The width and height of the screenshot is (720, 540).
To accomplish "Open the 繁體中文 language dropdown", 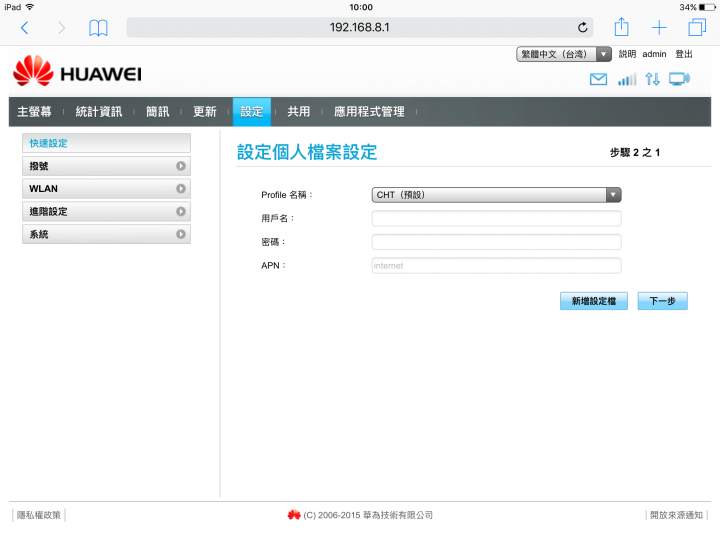I will [563, 54].
